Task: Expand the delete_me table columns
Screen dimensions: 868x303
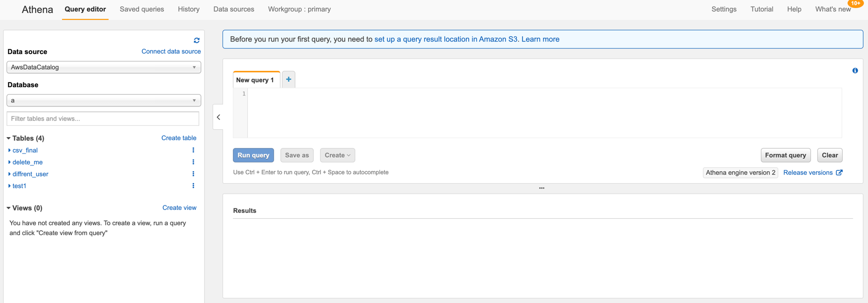Action: 9,162
